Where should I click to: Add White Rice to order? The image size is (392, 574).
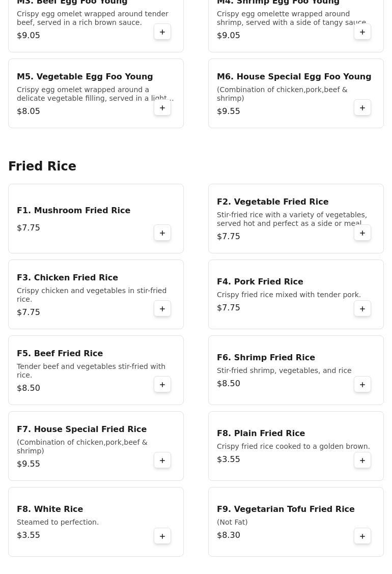pos(162,536)
